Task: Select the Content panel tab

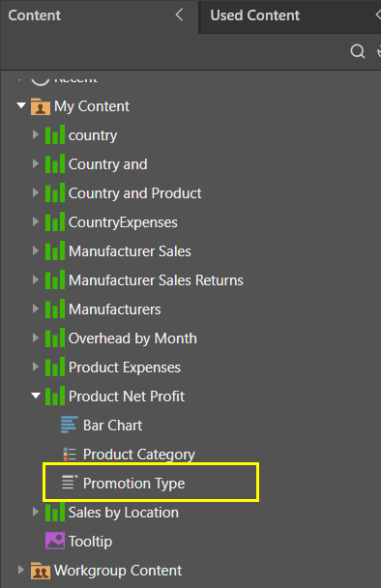Action: (35, 15)
